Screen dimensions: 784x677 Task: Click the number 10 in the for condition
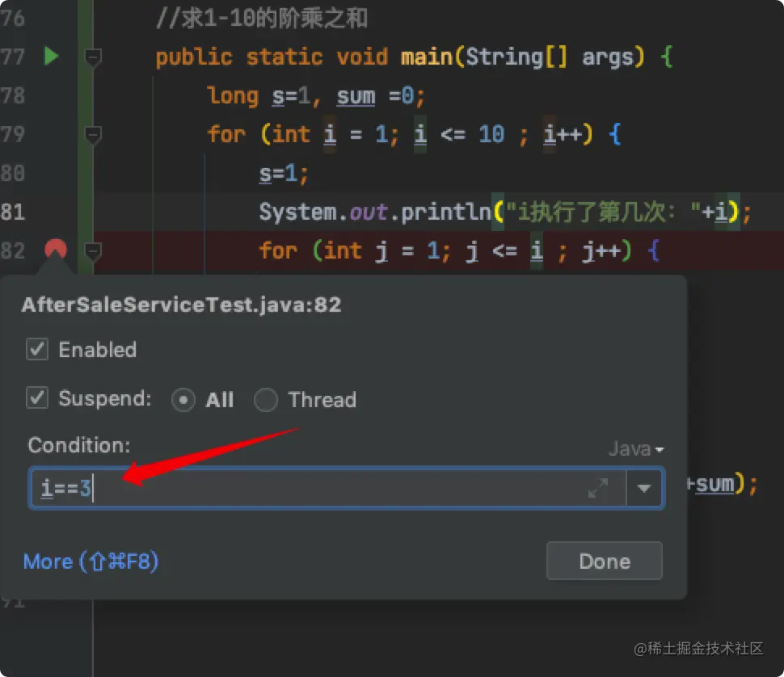tap(491, 134)
